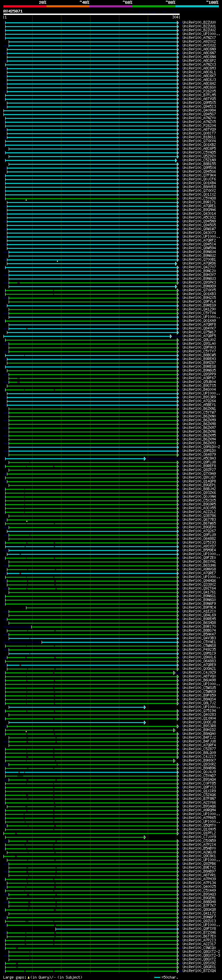Click the green ~80% identity legend segment
Viewport: 222px width, 980px height.
tap(154, 6)
